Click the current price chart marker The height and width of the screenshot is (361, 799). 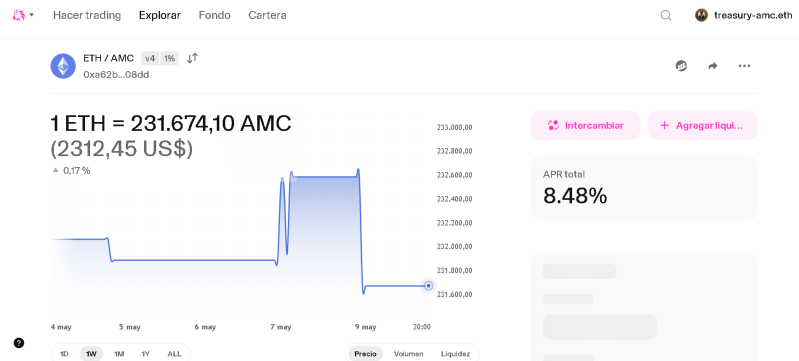(429, 286)
